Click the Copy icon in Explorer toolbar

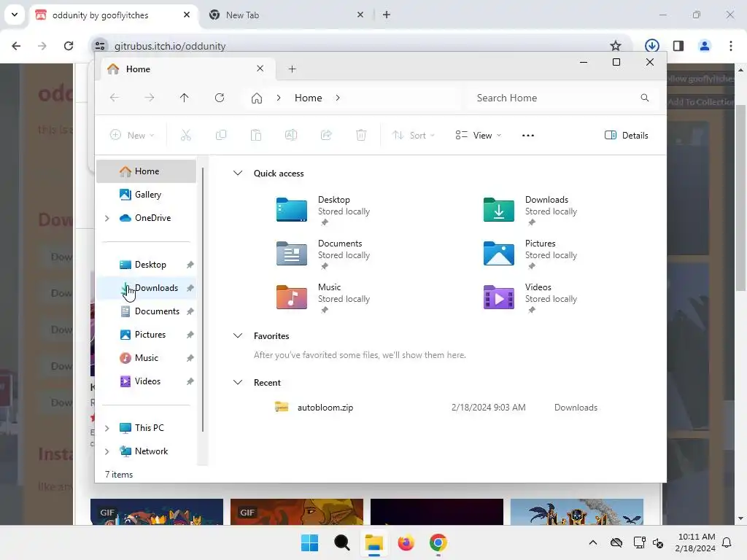point(221,135)
